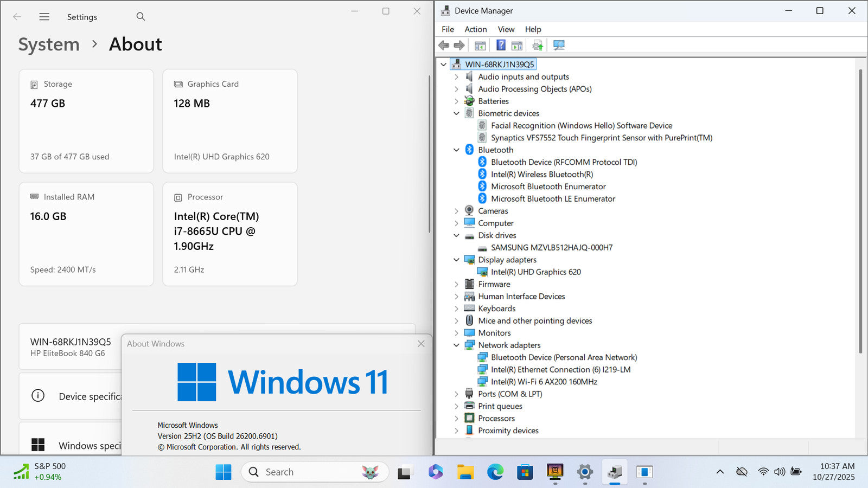Click the Settings search magnifier icon

point(141,17)
